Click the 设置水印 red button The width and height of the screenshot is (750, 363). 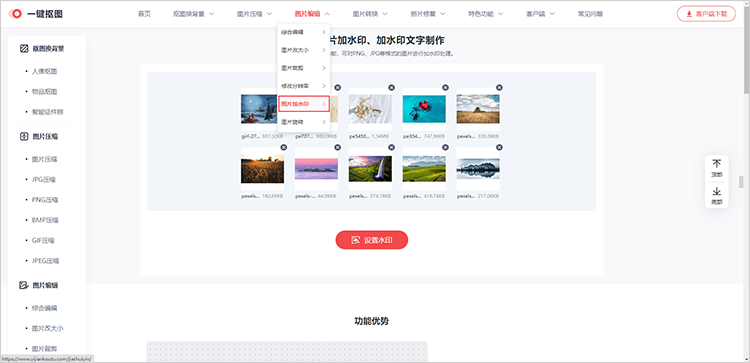372,240
